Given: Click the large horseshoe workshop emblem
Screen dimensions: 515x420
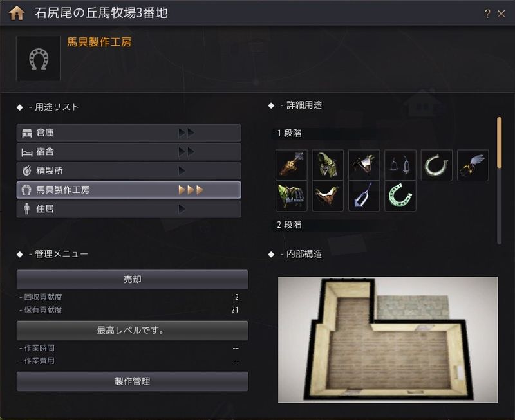Looking at the screenshot, I should click(39, 59).
